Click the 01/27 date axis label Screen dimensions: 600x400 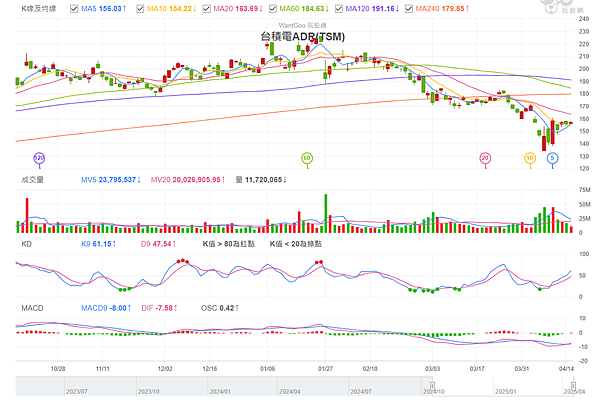point(325,369)
